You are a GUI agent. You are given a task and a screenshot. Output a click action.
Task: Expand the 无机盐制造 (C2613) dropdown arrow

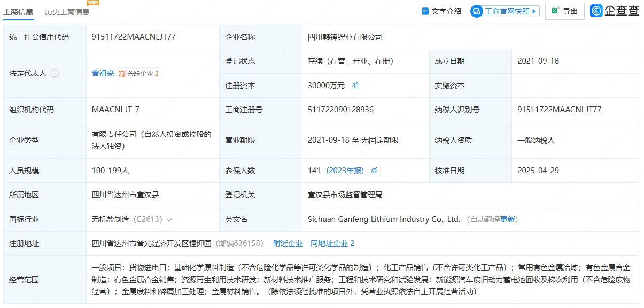tap(169, 219)
